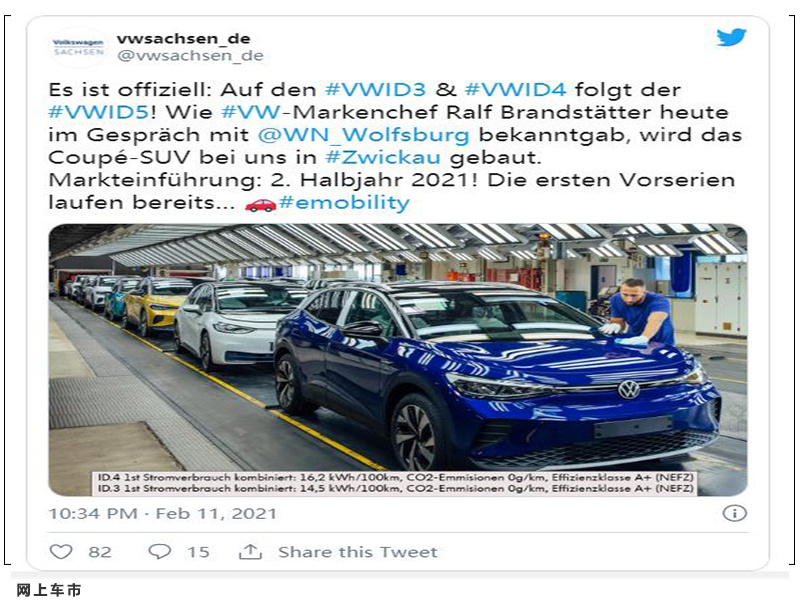
Task: Open the #Zwickau hashtag
Action: (x=383, y=157)
